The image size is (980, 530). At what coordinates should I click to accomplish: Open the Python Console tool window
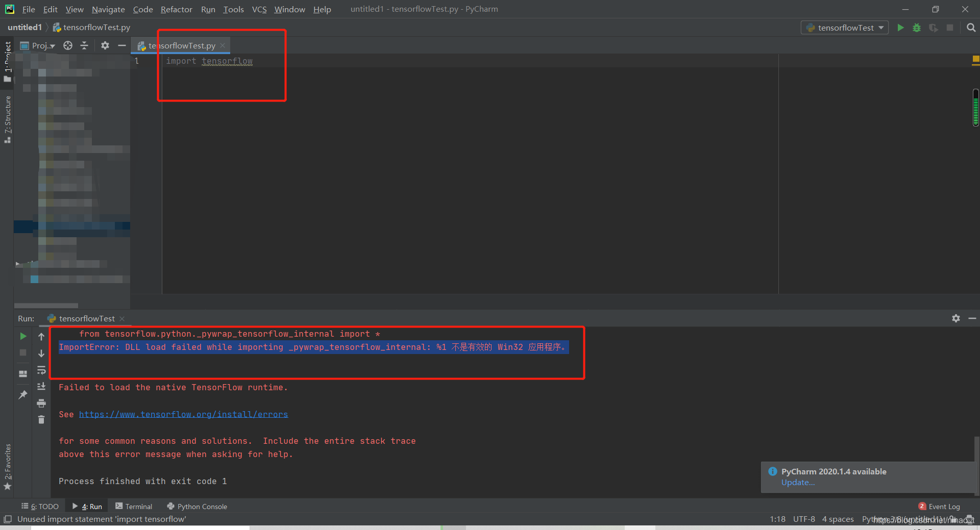[x=197, y=506]
